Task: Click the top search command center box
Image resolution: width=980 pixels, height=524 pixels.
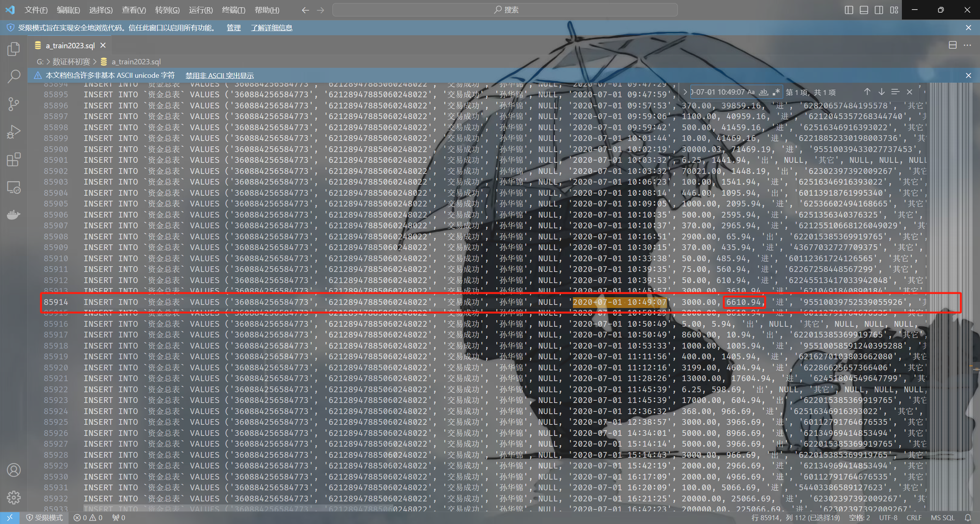Action: coord(505,10)
